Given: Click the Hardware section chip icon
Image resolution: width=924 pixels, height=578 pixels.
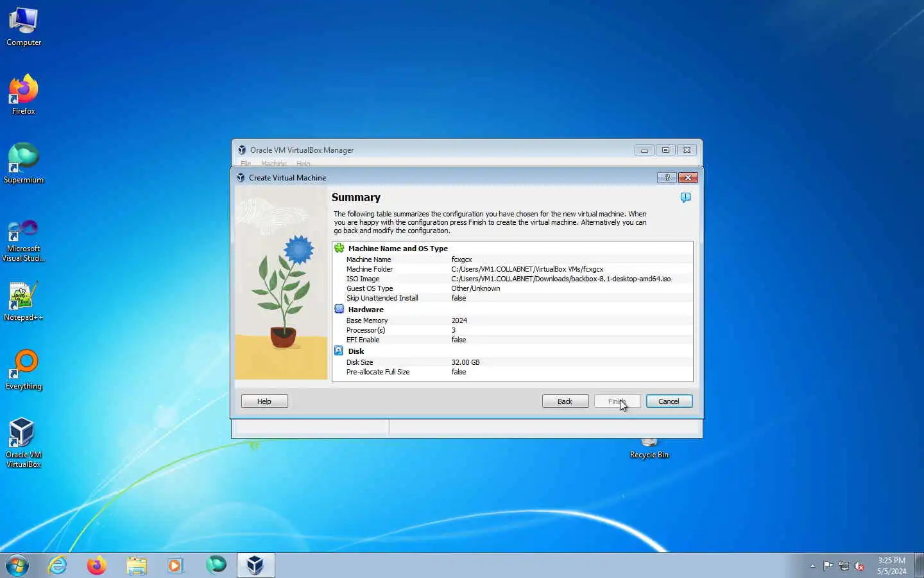Looking at the screenshot, I should click(339, 309).
